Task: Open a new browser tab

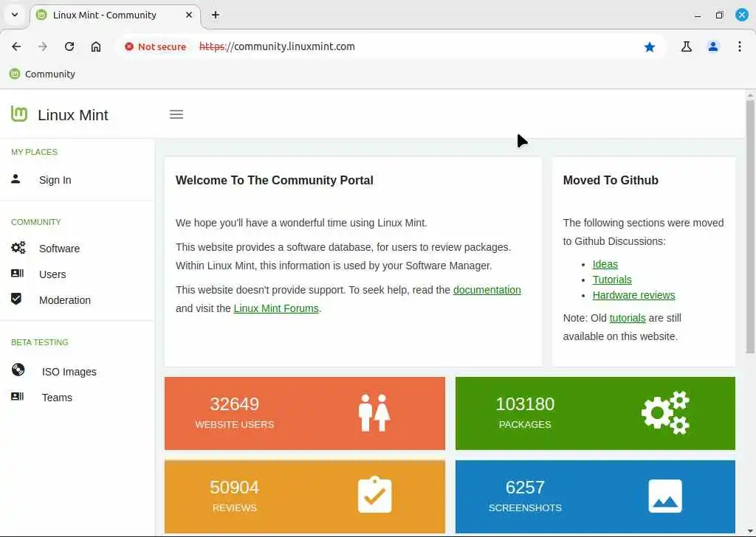Action: (216, 15)
